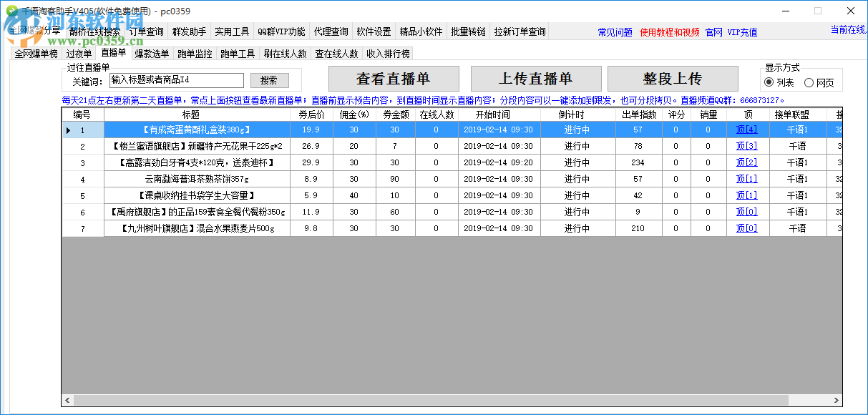
Task: Click the horizontal scrollbar right arrow
Action: tap(835, 401)
